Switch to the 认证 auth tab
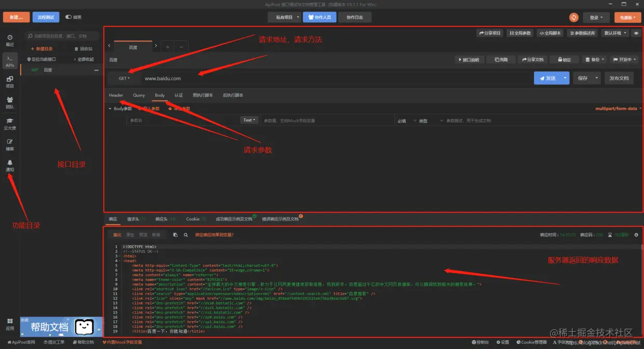 179,95
